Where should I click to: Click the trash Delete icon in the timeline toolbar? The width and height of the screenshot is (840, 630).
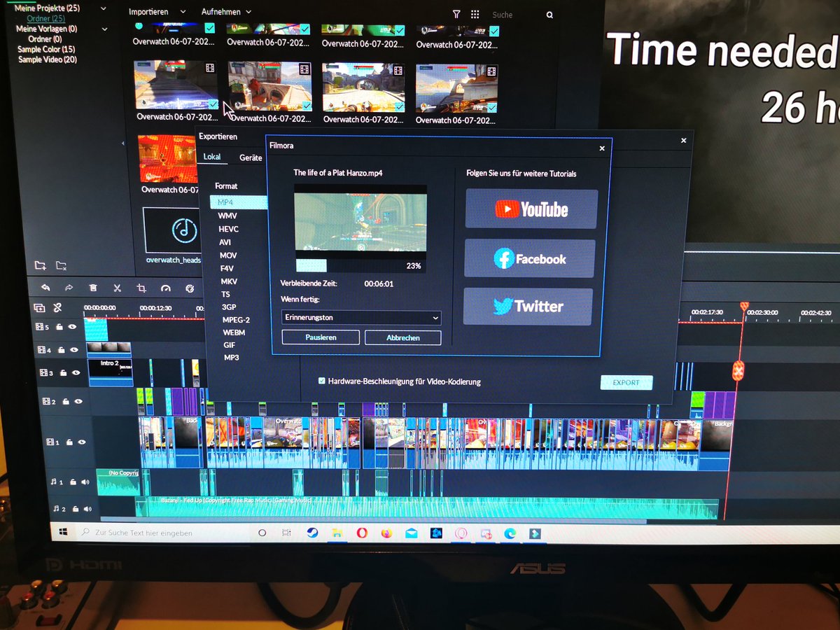point(93,288)
